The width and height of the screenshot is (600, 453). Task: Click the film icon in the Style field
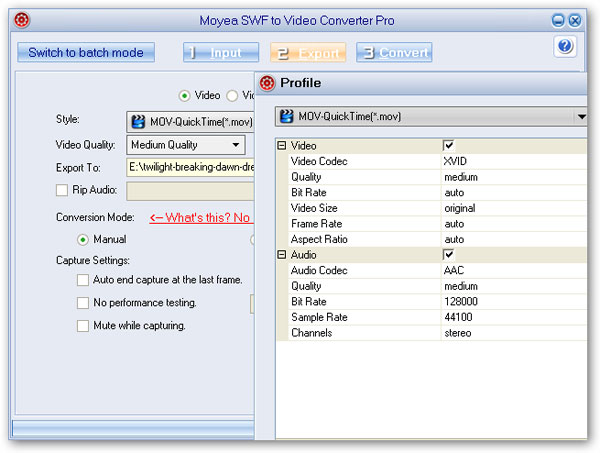[x=138, y=122]
